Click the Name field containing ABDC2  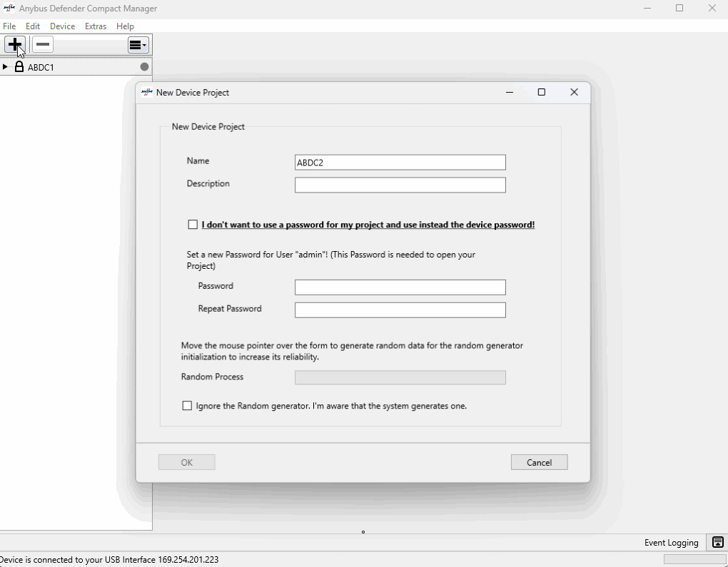pos(400,163)
